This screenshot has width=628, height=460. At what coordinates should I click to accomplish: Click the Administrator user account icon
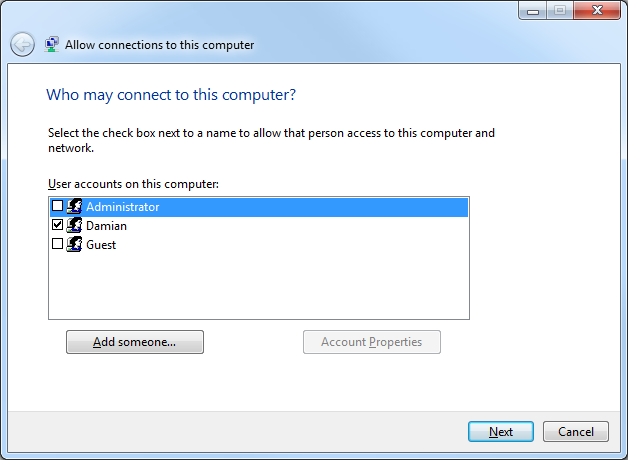[74, 206]
